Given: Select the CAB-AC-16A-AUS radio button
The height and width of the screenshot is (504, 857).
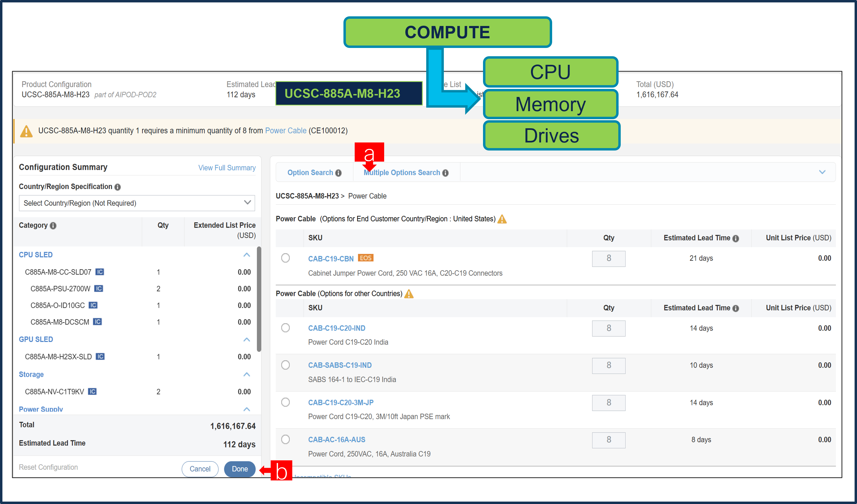Looking at the screenshot, I should pos(285,439).
